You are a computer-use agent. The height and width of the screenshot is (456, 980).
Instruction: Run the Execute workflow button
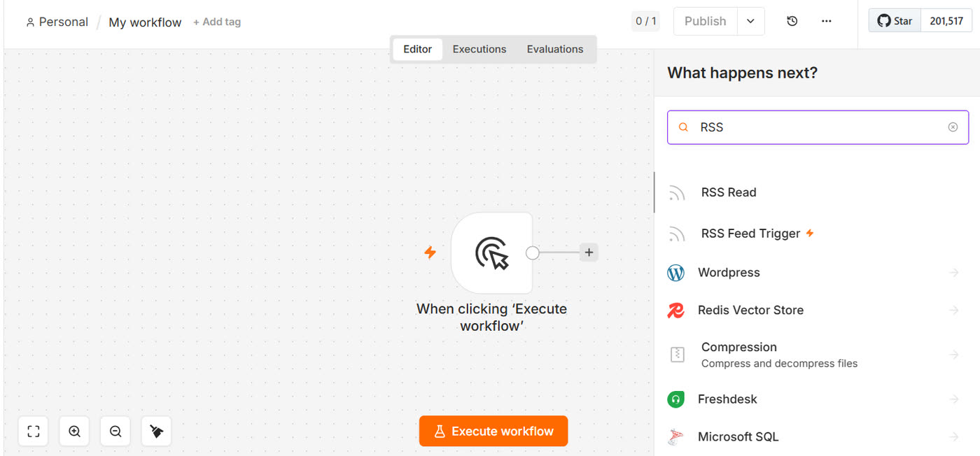pyautogui.click(x=493, y=431)
